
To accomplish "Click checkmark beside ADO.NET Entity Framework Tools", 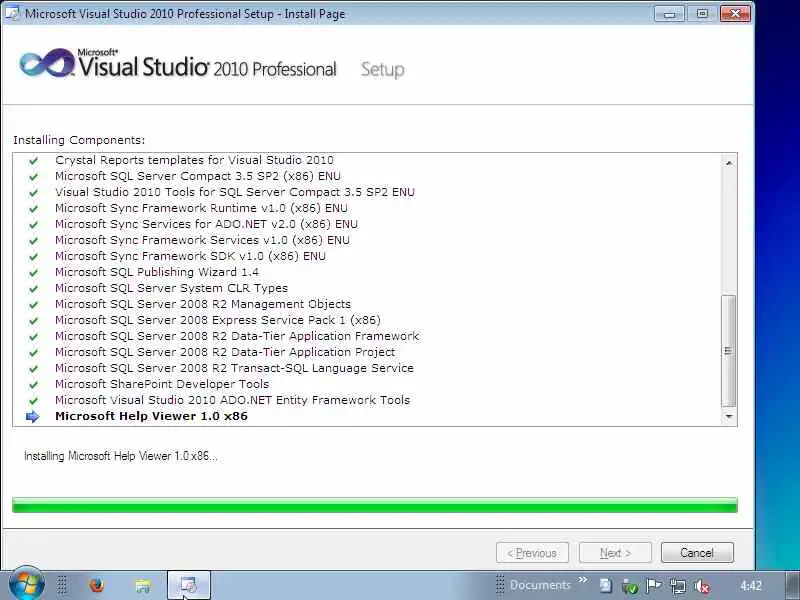I will [x=33, y=401].
